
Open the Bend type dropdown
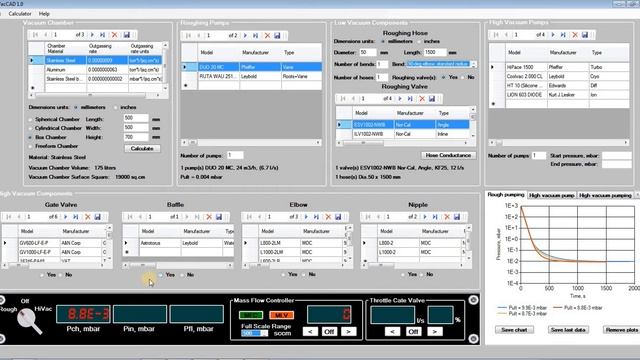(x=473, y=64)
